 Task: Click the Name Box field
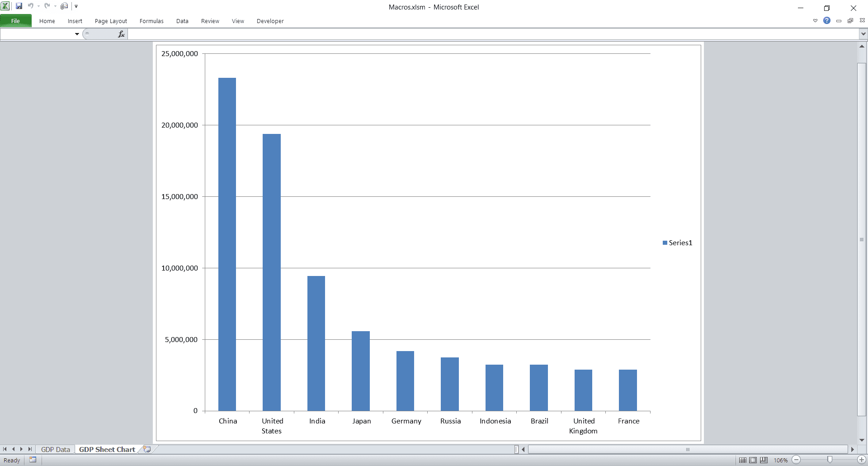click(x=37, y=34)
